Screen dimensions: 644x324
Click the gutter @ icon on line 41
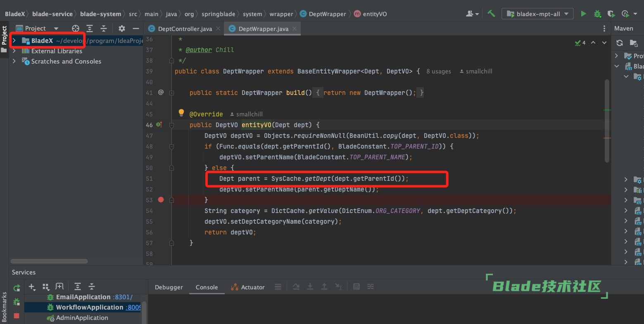(x=161, y=92)
